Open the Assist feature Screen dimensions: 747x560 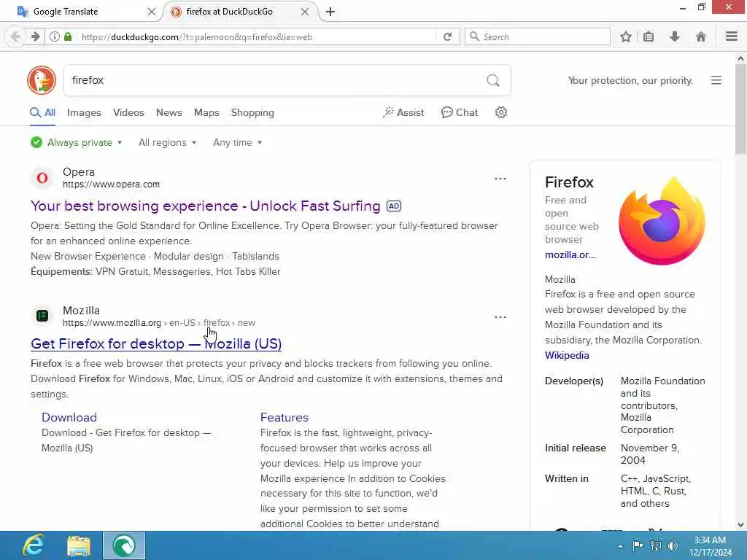[x=403, y=112]
